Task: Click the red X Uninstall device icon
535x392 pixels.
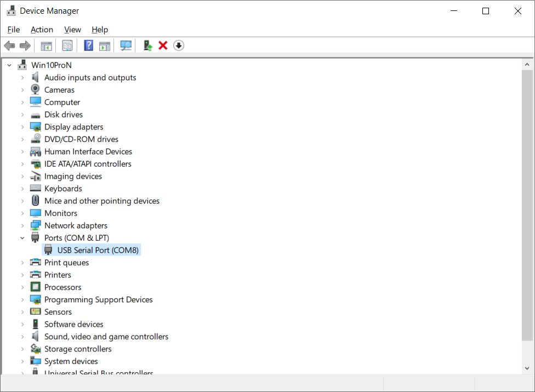Action: click(x=163, y=46)
